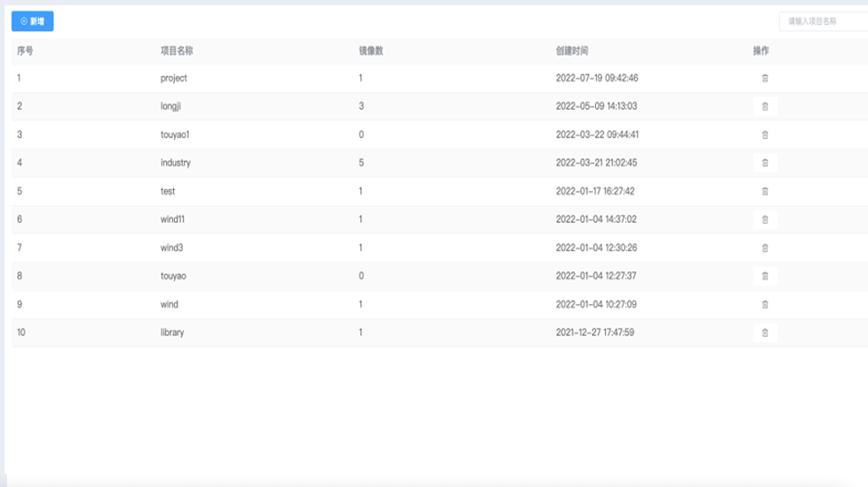Click the 新增 add button
This screenshot has height=487, width=868.
click(32, 21)
